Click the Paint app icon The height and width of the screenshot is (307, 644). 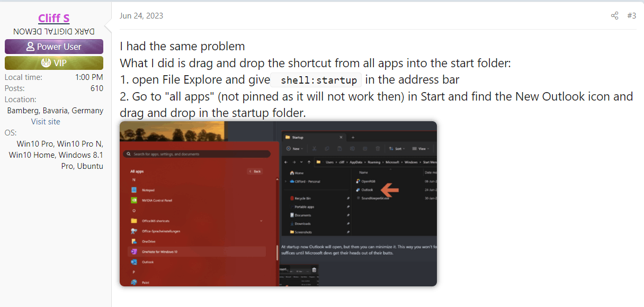coord(134,283)
